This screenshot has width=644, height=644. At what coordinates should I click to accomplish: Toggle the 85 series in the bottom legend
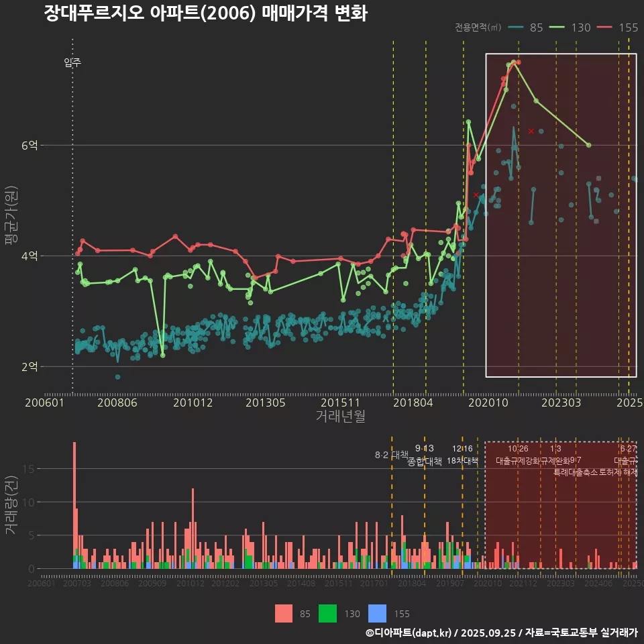284,613
